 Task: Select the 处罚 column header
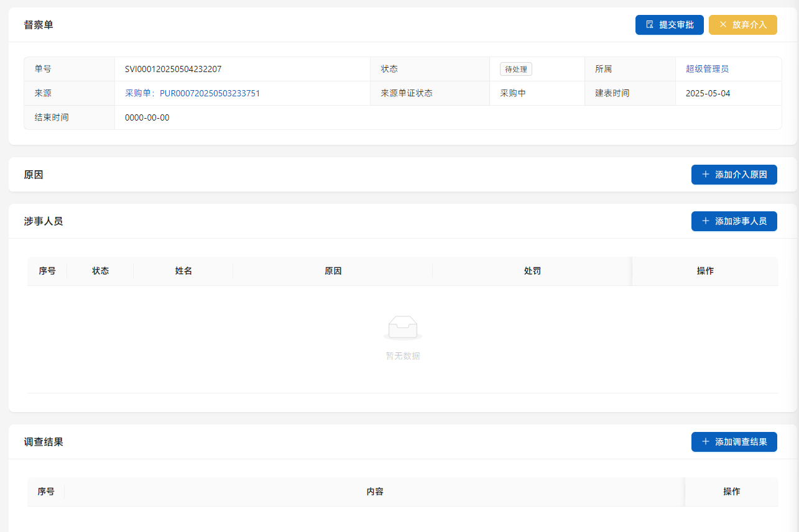tap(532, 271)
